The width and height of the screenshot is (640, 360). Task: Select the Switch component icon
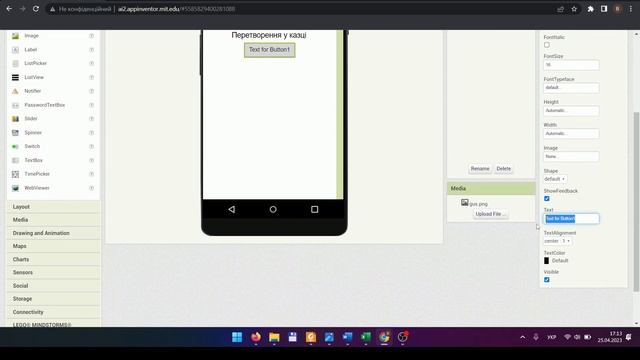click(16, 146)
